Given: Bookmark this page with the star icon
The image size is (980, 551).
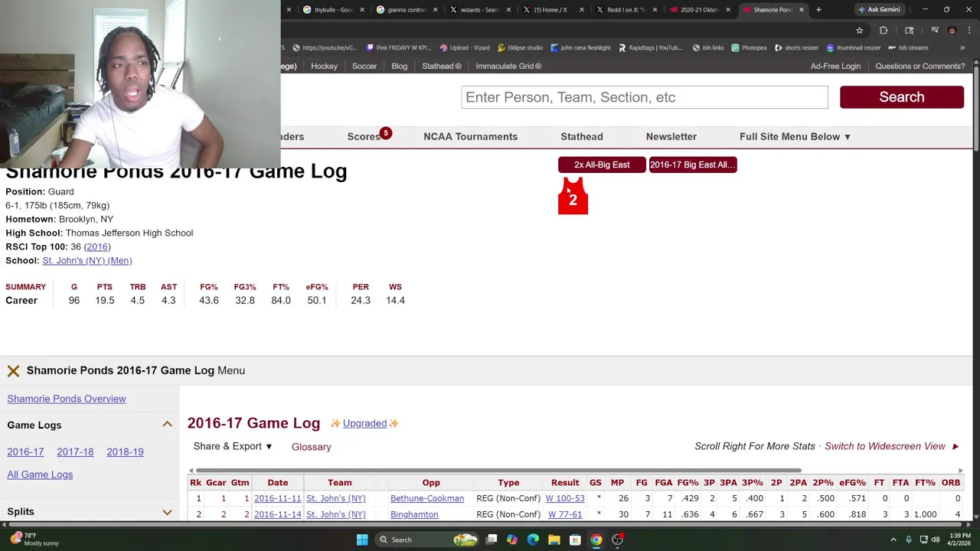Looking at the screenshot, I should tap(859, 30).
